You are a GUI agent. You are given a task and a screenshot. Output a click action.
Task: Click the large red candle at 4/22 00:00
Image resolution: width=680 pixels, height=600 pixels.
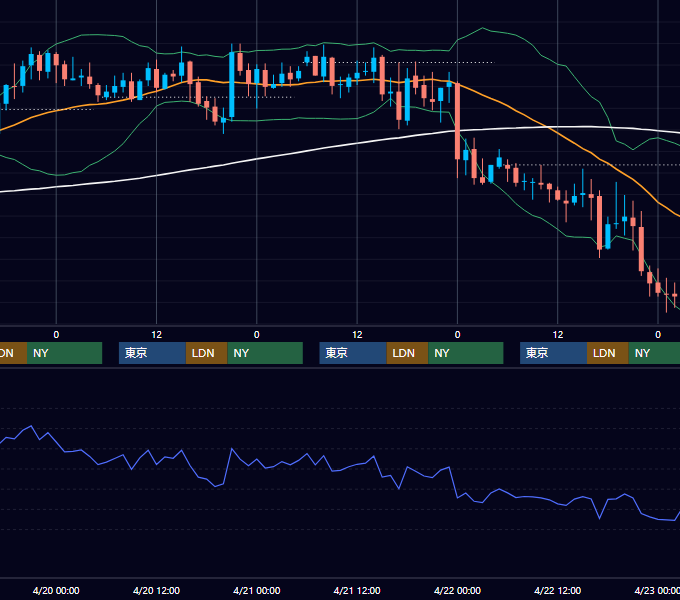click(458, 121)
